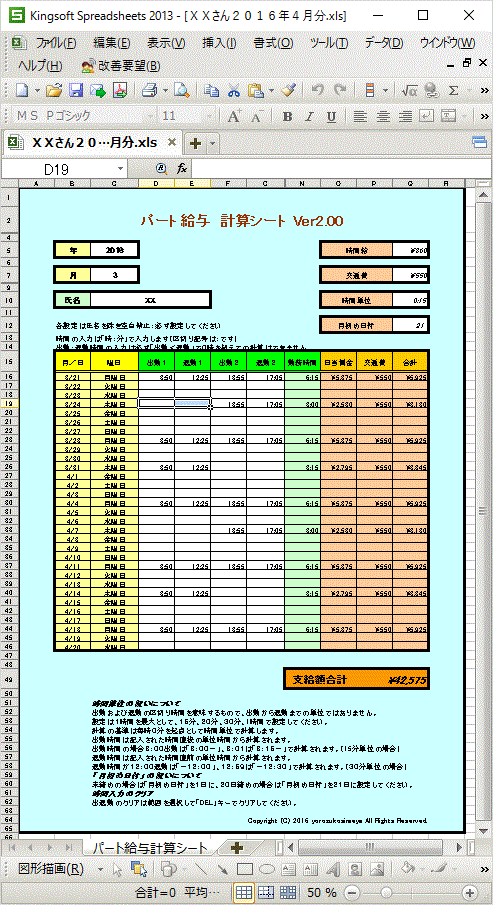Align text left
Viewport: 493px width, 905px height.
361,117
